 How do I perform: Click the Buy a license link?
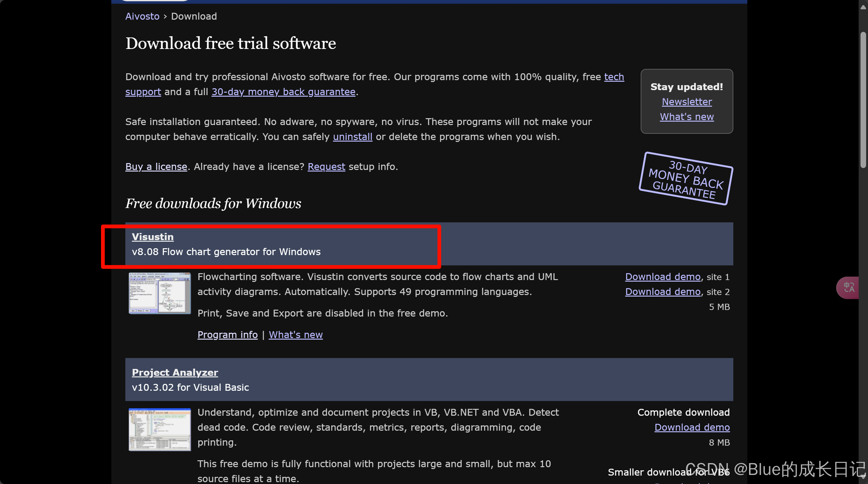point(156,167)
